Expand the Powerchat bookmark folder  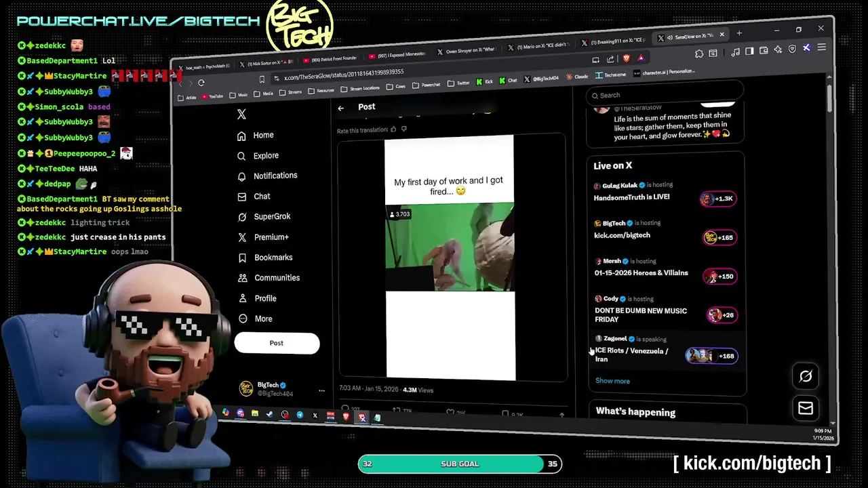tap(427, 85)
